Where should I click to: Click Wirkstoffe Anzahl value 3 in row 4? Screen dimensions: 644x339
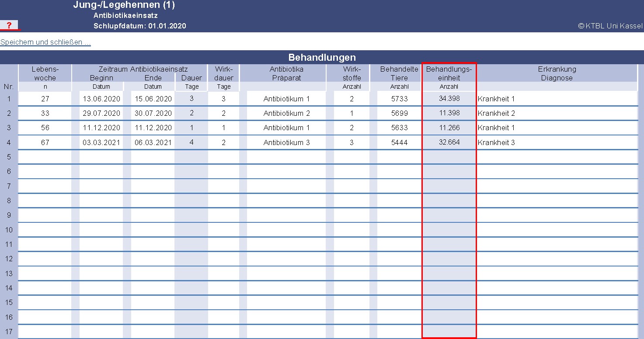click(352, 142)
